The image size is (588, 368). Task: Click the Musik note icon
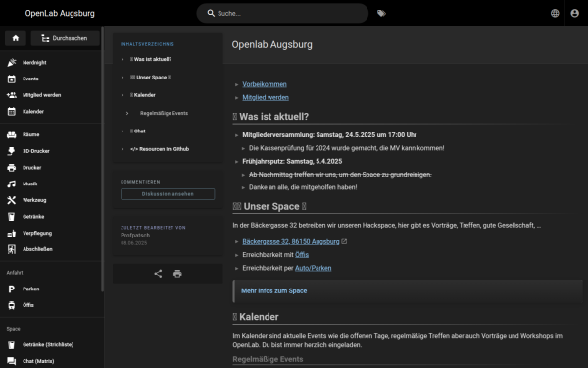[x=12, y=184]
